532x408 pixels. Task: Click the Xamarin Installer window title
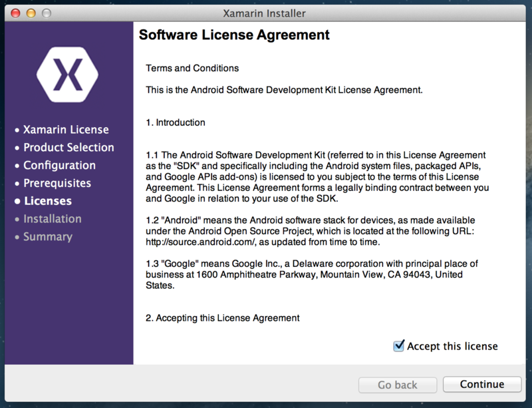point(264,13)
